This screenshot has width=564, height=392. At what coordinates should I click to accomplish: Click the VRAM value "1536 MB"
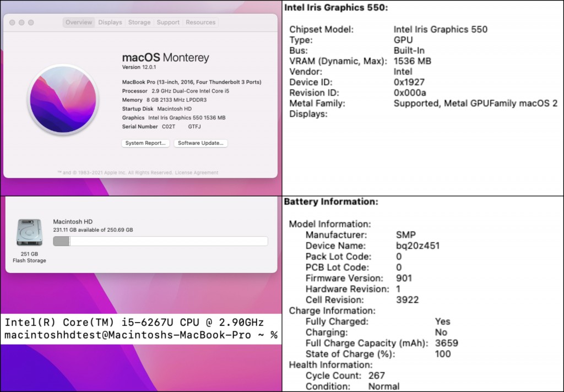(412, 61)
